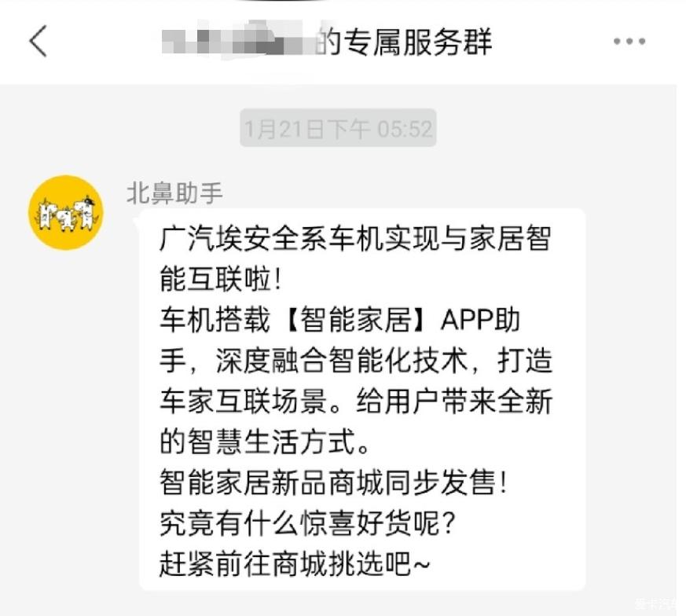The width and height of the screenshot is (686, 616).
Task: Tap the 1月21日下午 05:52 timestamp
Action: point(338,129)
